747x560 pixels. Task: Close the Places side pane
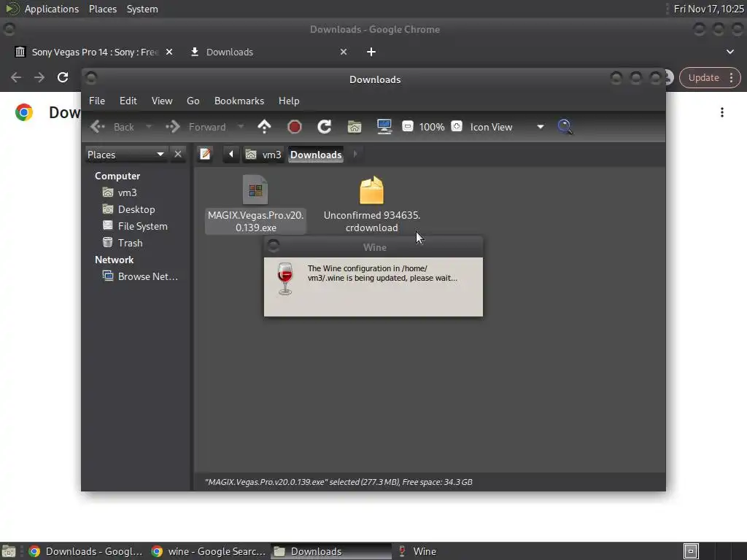pyautogui.click(x=178, y=155)
